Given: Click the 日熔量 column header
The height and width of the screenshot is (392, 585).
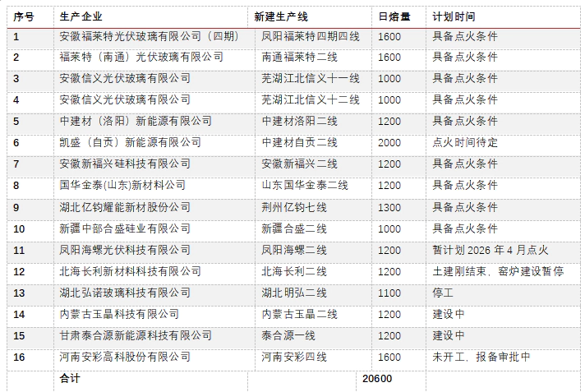Looking at the screenshot, I should point(394,16).
